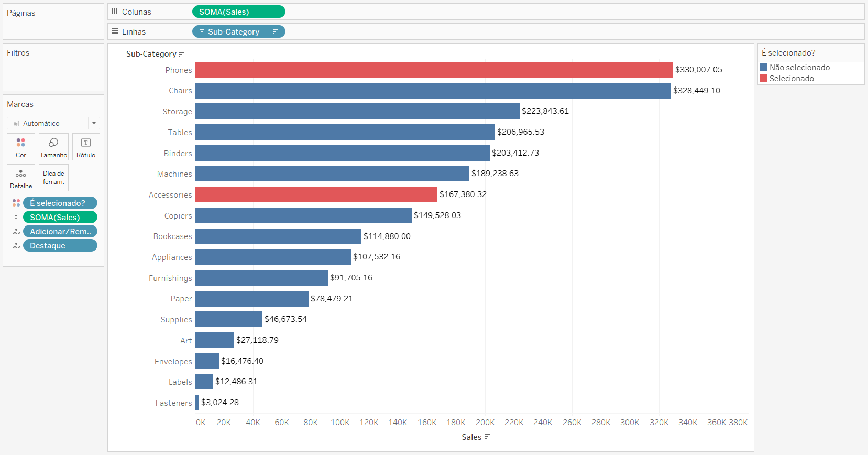Viewport: 868px width, 455px height.
Task: Click red Selecionado legend swatch
Action: [x=763, y=78]
